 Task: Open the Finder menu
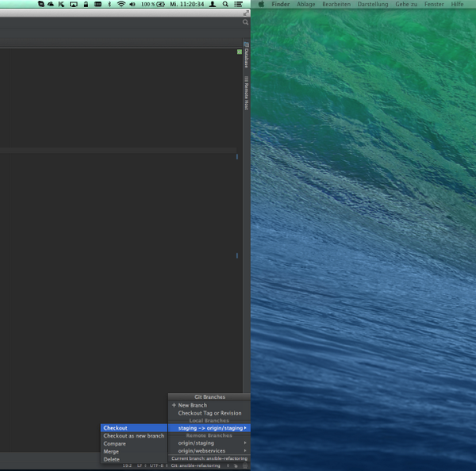[x=281, y=4]
